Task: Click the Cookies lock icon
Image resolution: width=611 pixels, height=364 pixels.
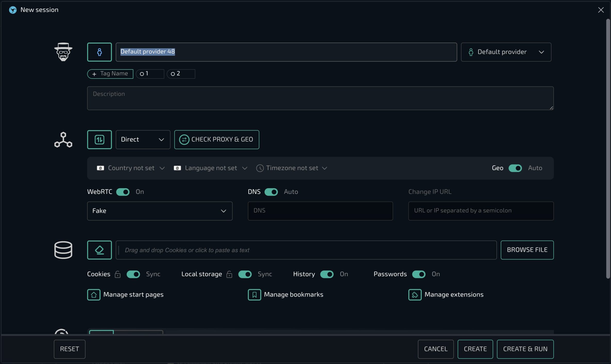Action: tap(118, 274)
